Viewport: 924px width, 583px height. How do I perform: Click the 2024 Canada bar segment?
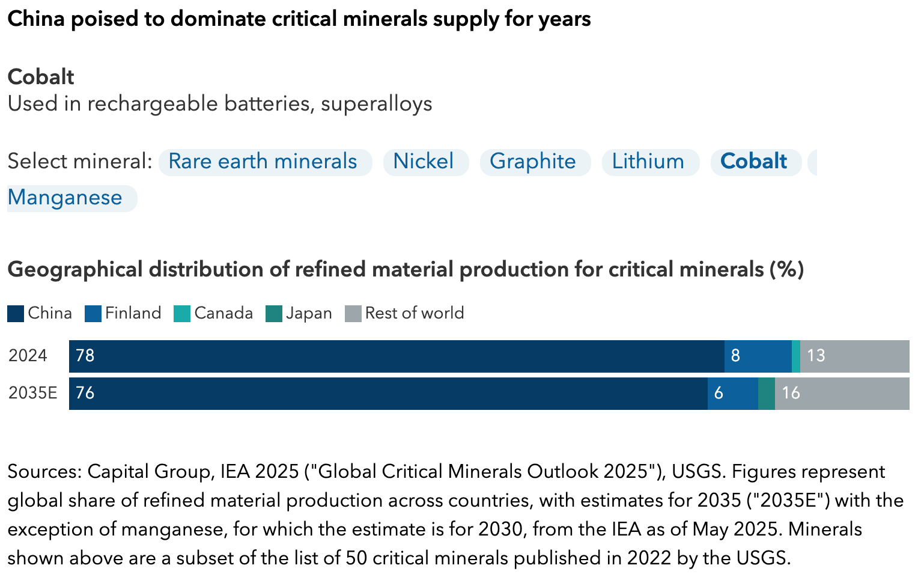click(x=796, y=356)
